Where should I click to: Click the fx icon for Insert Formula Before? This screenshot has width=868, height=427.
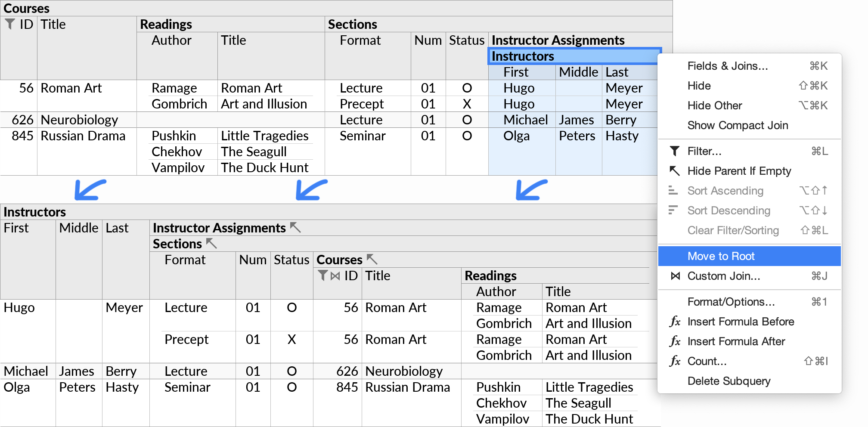click(x=675, y=322)
